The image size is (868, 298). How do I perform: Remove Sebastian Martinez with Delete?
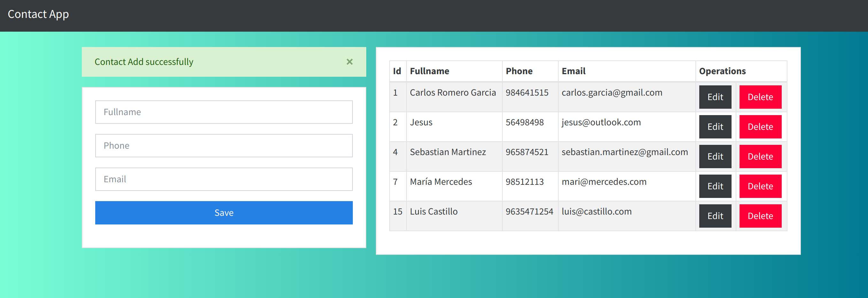coord(760,156)
